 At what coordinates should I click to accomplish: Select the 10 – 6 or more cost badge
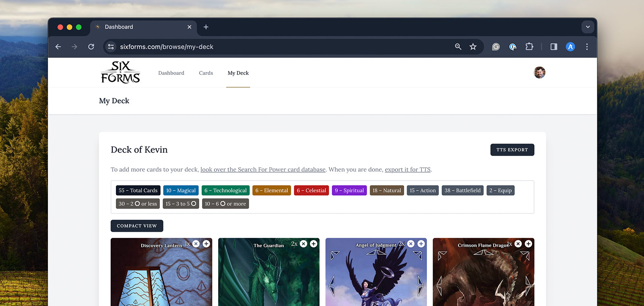225,204
